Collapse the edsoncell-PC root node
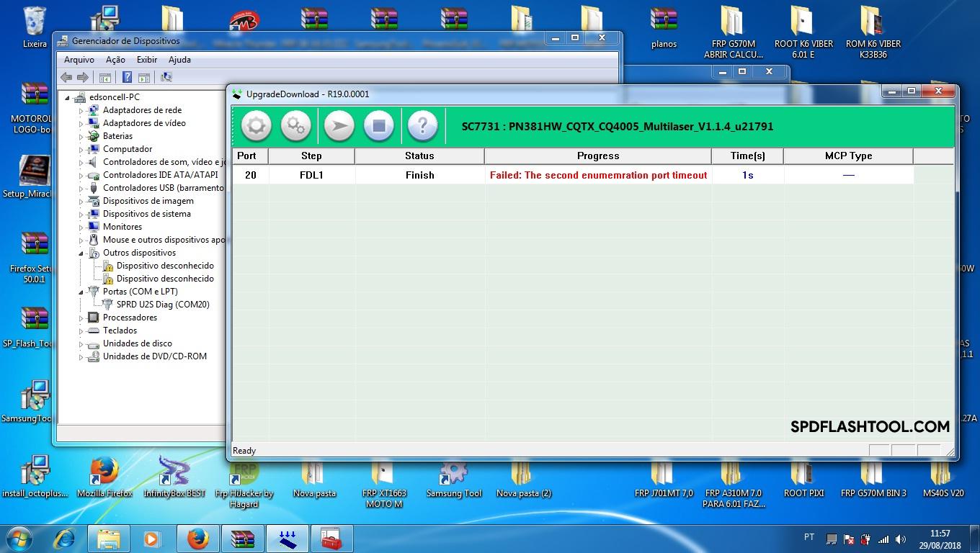This screenshot has height=553, width=980. [x=68, y=97]
